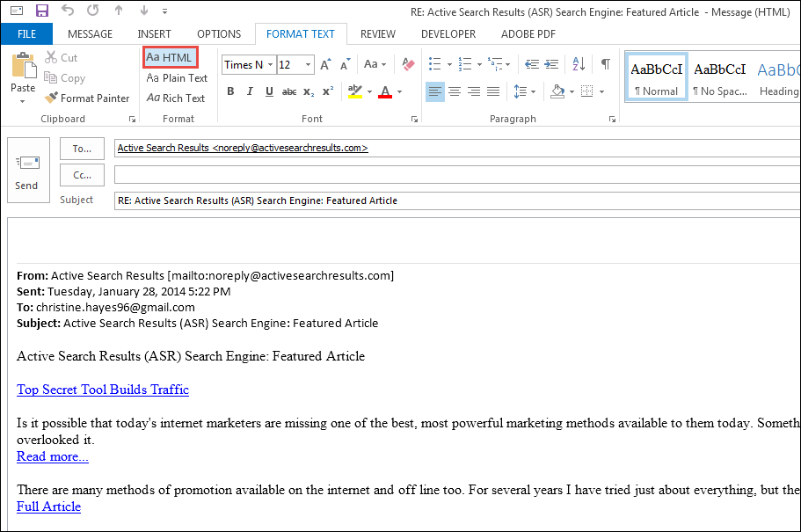Click the To... button

pyautogui.click(x=82, y=149)
